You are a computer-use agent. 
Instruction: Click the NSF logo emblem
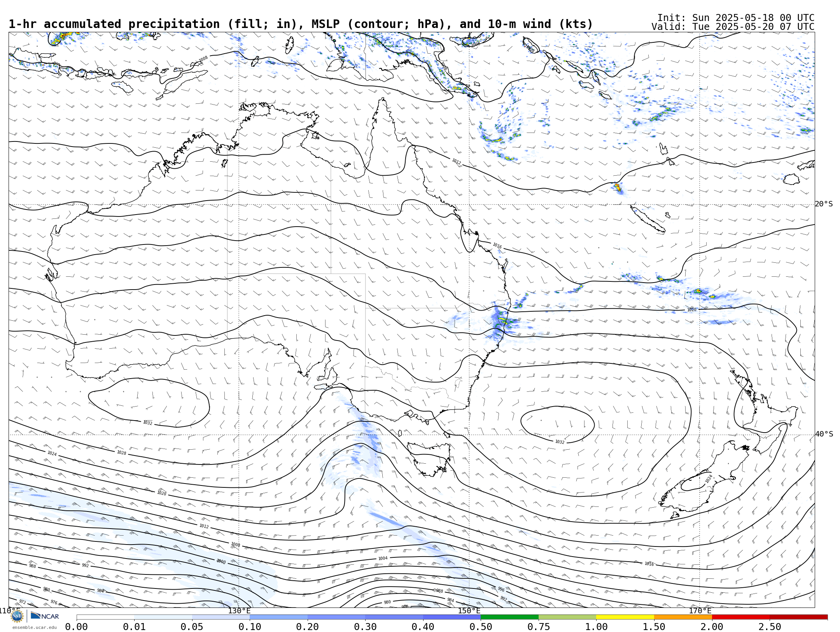(x=17, y=616)
